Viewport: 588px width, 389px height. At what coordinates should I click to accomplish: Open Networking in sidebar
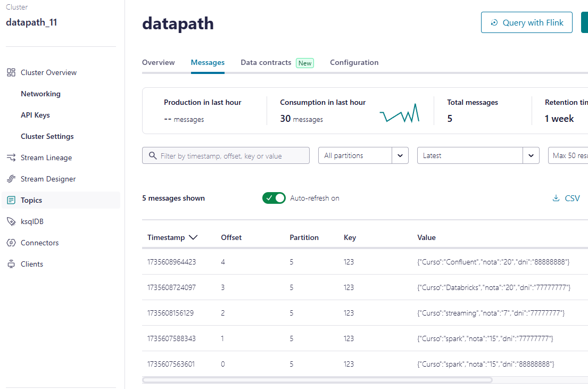point(40,94)
